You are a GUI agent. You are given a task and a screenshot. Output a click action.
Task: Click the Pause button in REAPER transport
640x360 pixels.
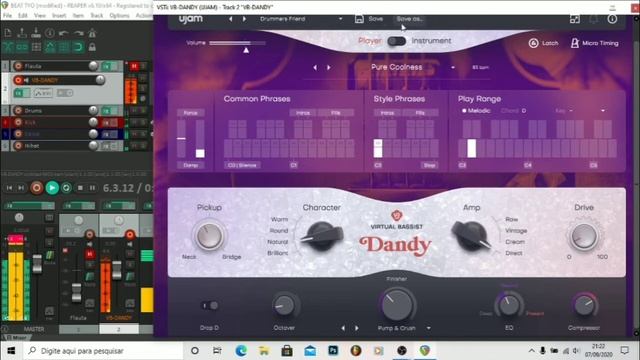[x=93, y=188]
